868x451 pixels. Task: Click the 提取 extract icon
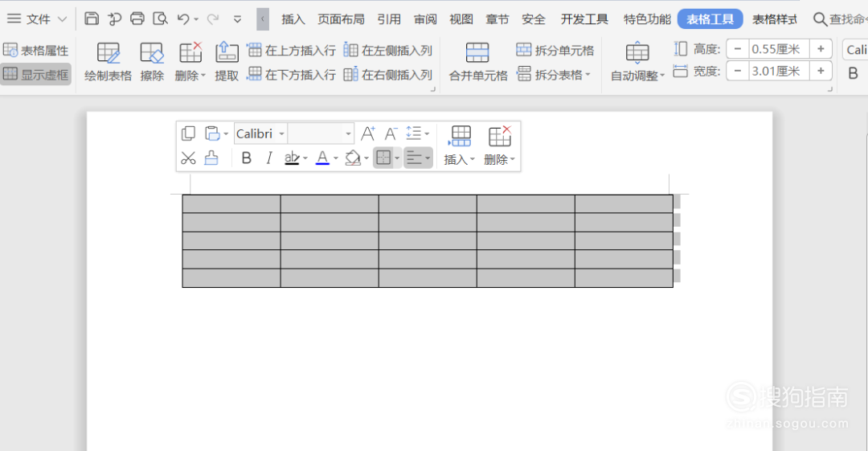[x=227, y=62]
